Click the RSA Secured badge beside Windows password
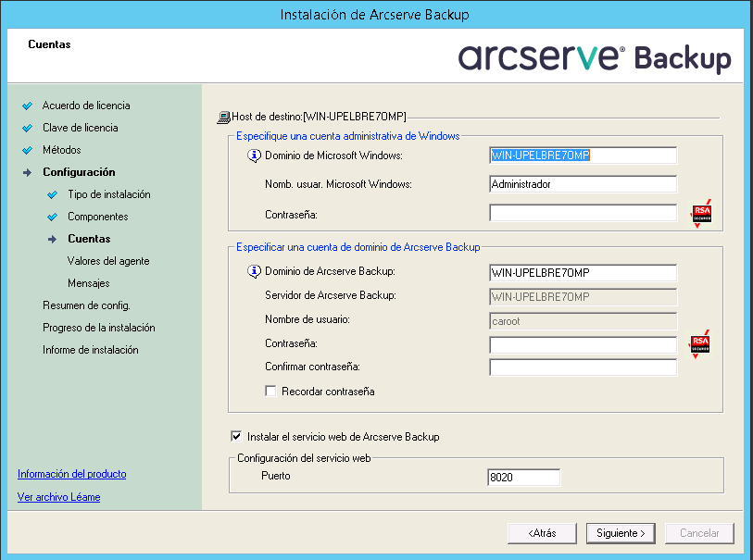 [701, 213]
